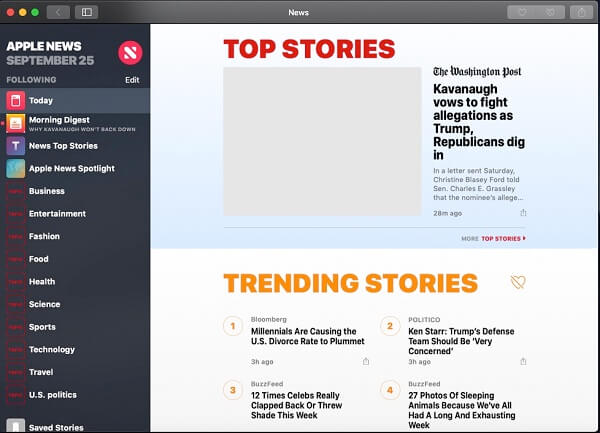The width and height of the screenshot is (600, 433).
Task: Toggle the sidebar with the toolbar button
Action: tap(86, 12)
